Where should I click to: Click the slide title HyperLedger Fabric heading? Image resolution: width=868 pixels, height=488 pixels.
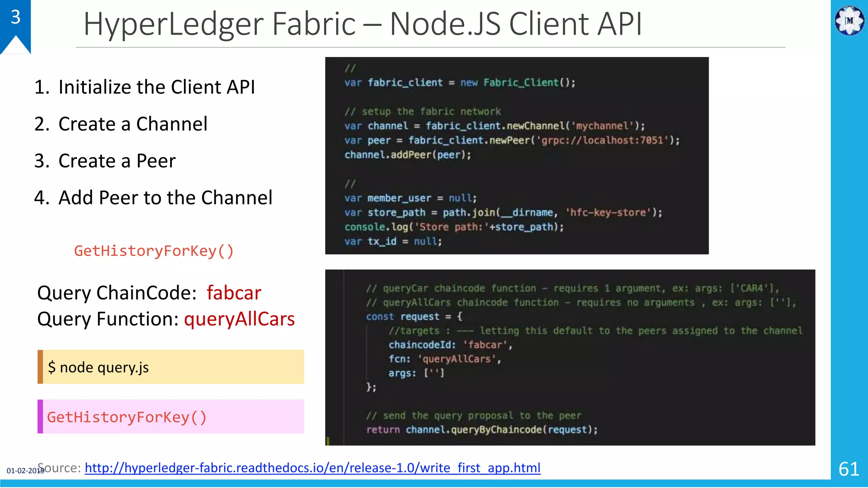coord(362,24)
